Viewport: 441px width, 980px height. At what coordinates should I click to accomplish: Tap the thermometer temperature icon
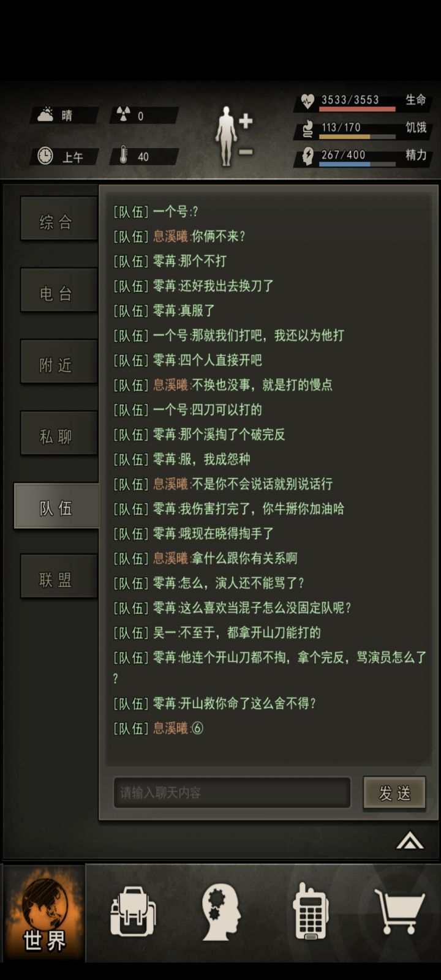[x=123, y=155]
